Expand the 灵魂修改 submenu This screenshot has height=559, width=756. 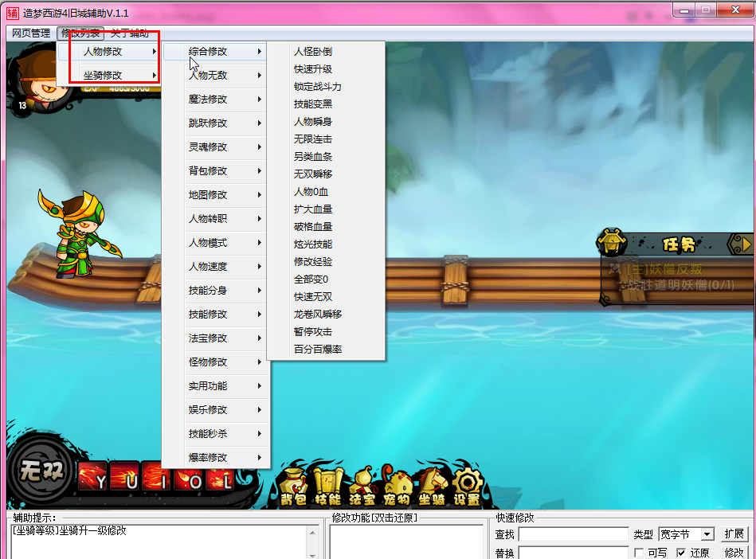click(x=215, y=147)
